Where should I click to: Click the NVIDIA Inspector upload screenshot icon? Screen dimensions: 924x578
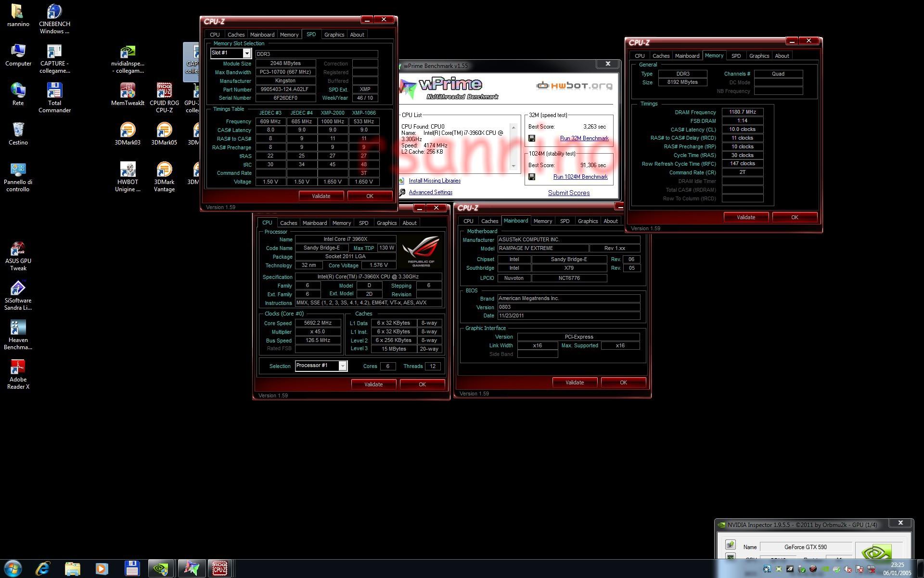(x=730, y=545)
